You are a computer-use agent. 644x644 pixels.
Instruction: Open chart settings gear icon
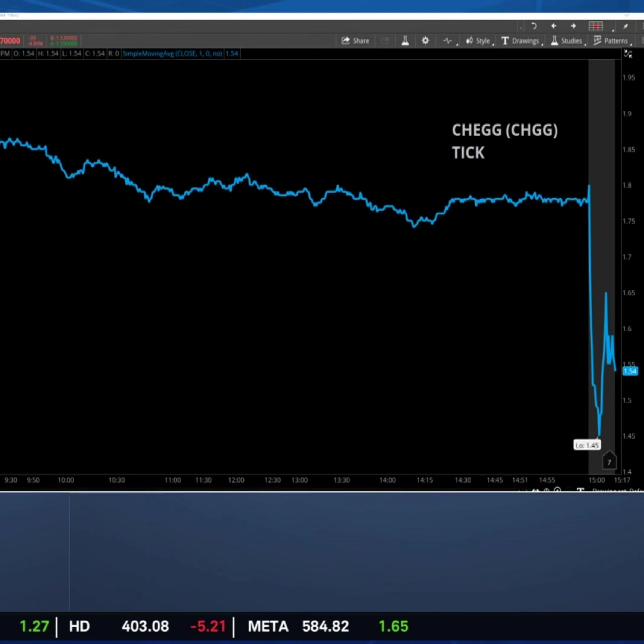425,41
